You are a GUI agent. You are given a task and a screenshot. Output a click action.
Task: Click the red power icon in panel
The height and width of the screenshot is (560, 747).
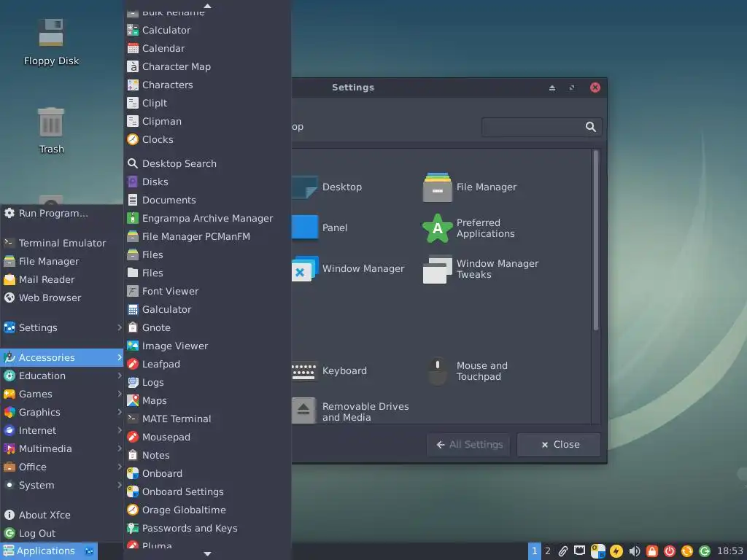tap(670, 551)
